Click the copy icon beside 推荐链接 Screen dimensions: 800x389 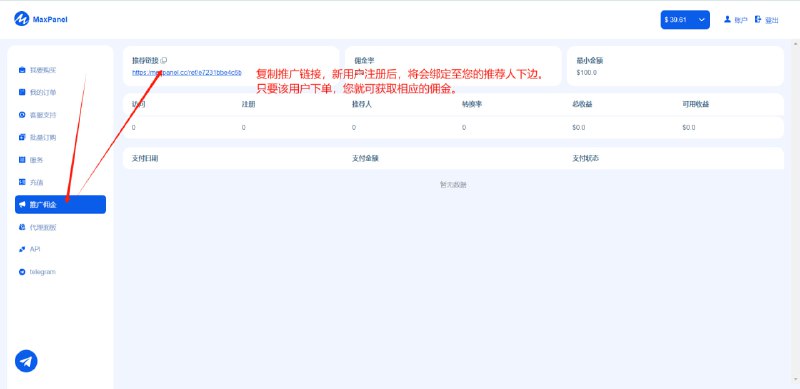164,60
